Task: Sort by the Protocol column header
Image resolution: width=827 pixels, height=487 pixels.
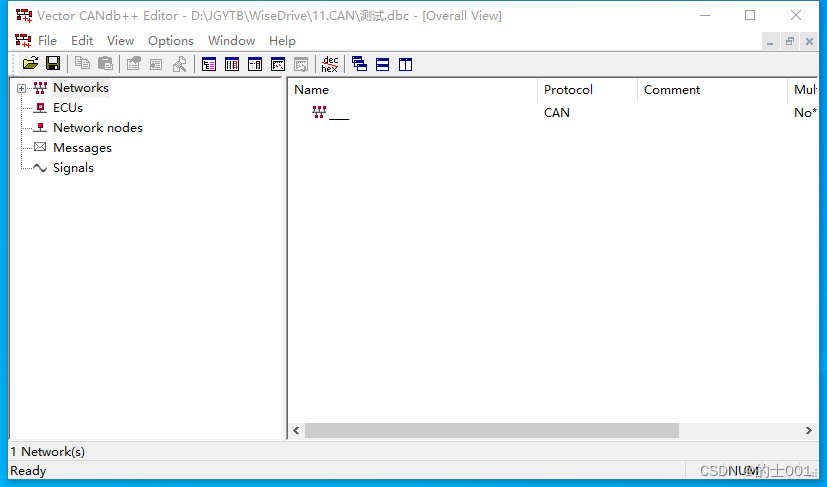Action: 588,90
